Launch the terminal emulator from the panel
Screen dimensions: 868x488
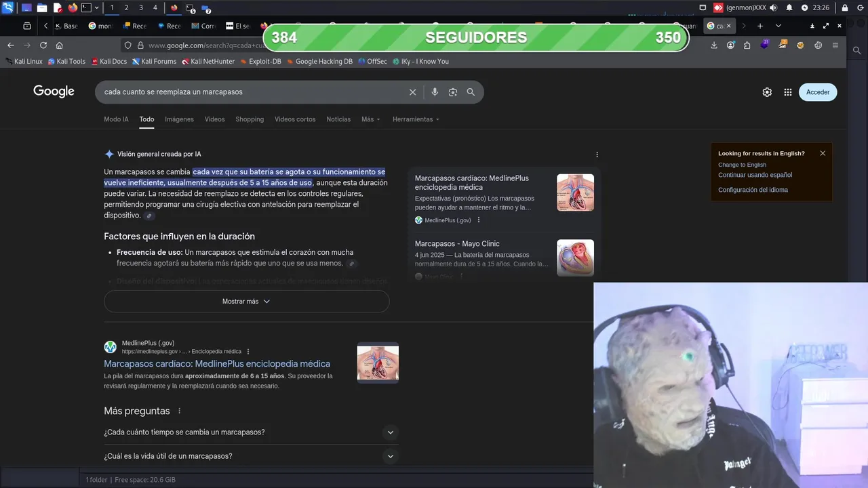click(86, 7)
